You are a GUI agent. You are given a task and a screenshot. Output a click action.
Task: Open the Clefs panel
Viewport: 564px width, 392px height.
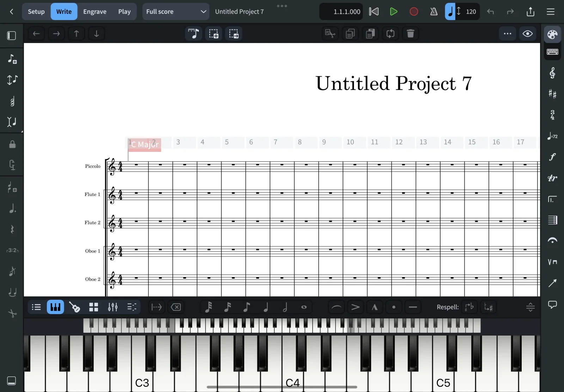click(552, 73)
